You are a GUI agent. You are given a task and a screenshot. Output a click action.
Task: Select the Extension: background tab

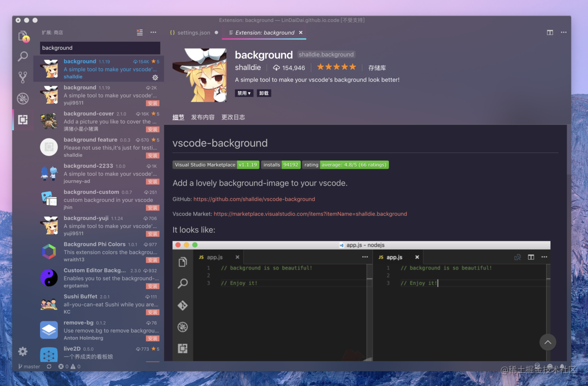(x=265, y=33)
